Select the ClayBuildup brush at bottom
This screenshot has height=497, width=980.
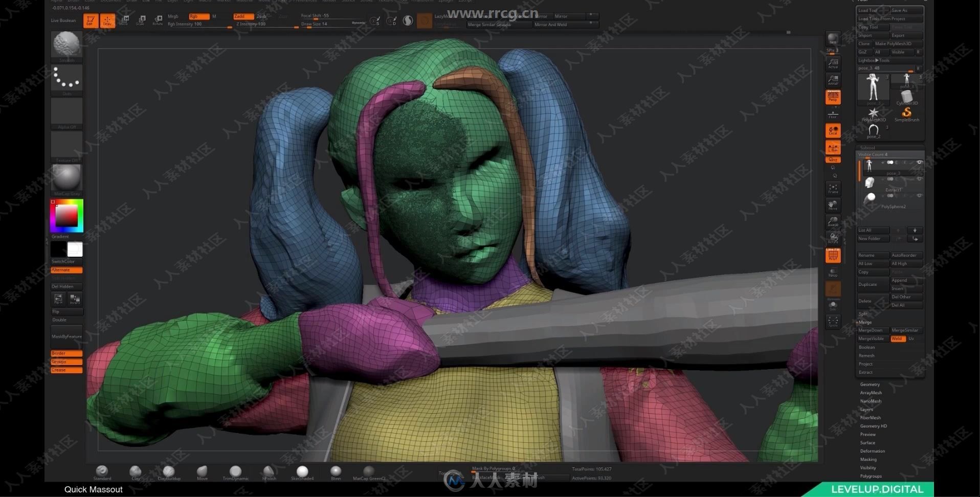click(169, 472)
